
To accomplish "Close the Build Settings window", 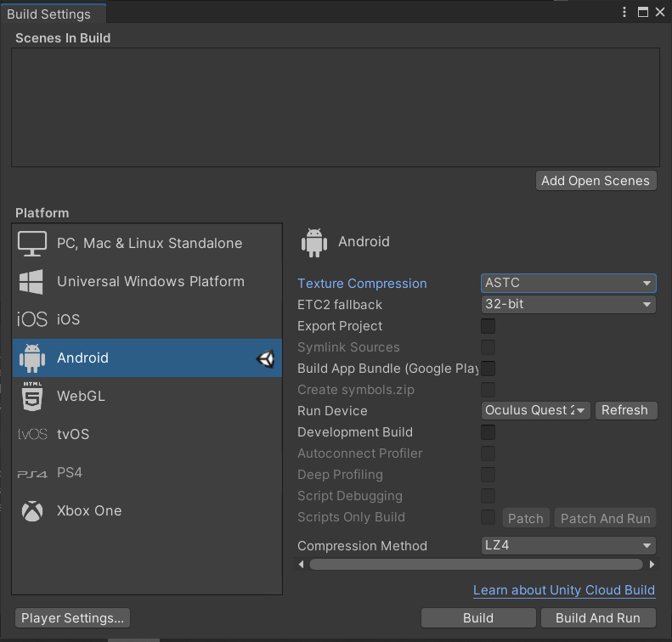I will (x=660, y=12).
